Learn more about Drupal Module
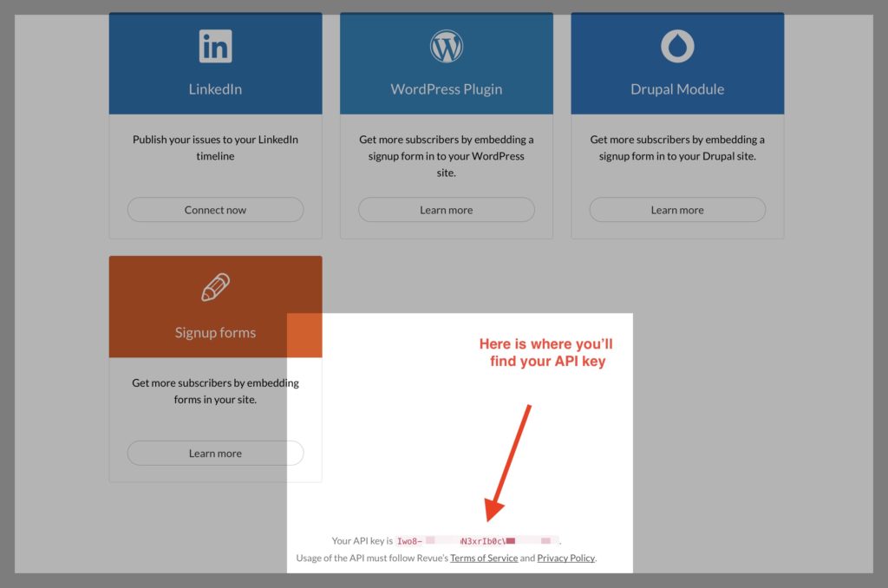This screenshot has width=888, height=588. coord(677,210)
